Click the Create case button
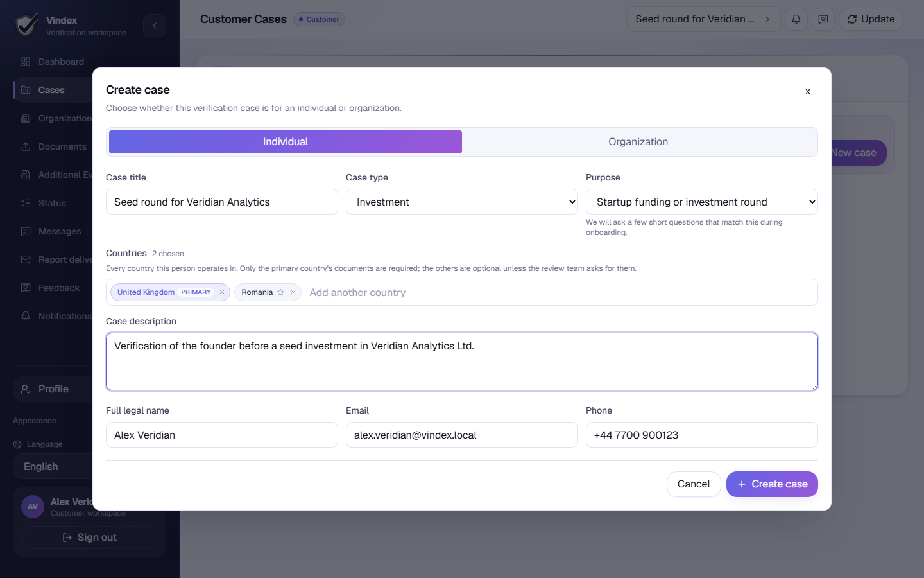The image size is (924, 578). pyautogui.click(x=772, y=484)
